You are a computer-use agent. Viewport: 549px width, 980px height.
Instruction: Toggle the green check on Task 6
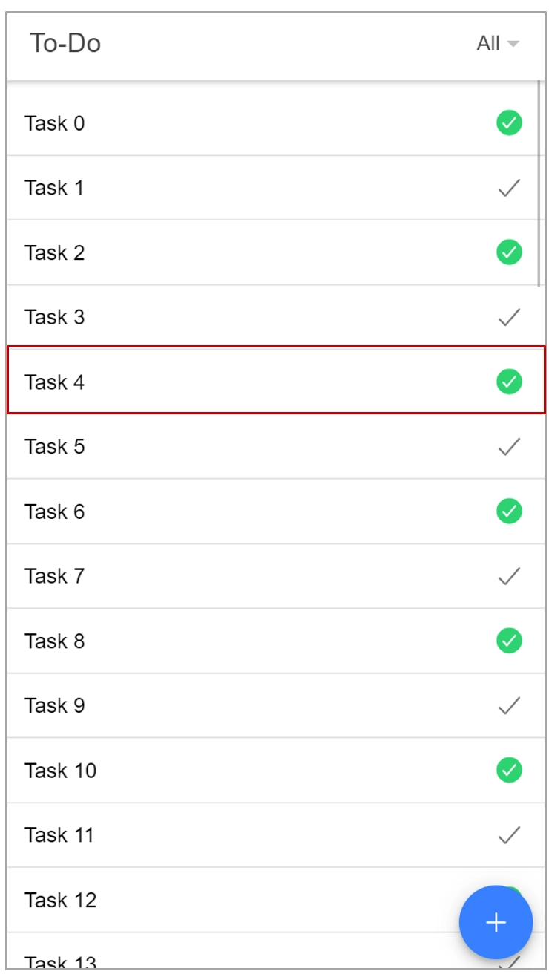(x=509, y=512)
